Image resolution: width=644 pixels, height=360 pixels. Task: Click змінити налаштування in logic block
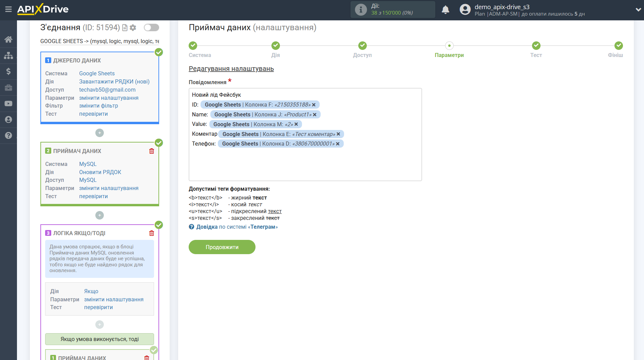(x=114, y=299)
